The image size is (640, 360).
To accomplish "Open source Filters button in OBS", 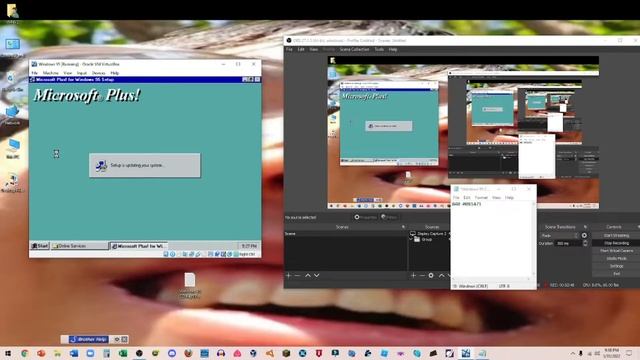I will pos(389,217).
